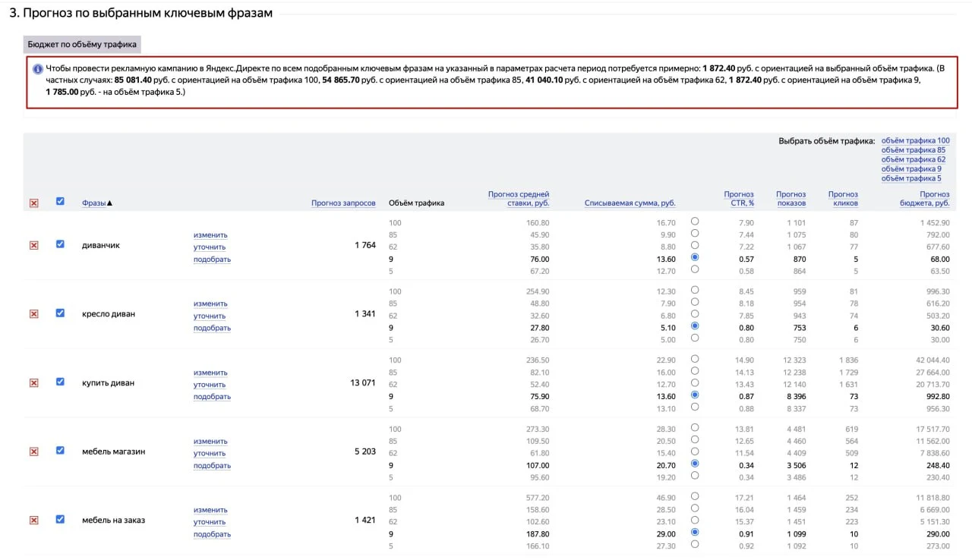Sort by Прогноз CTR column
The image size is (972, 560).
[x=739, y=199]
